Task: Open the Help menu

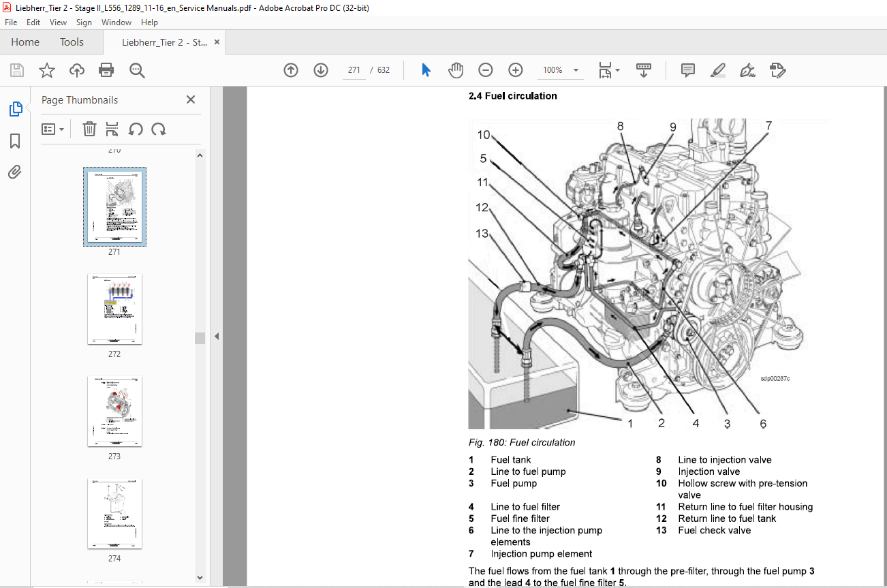Action: [x=149, y=22]
